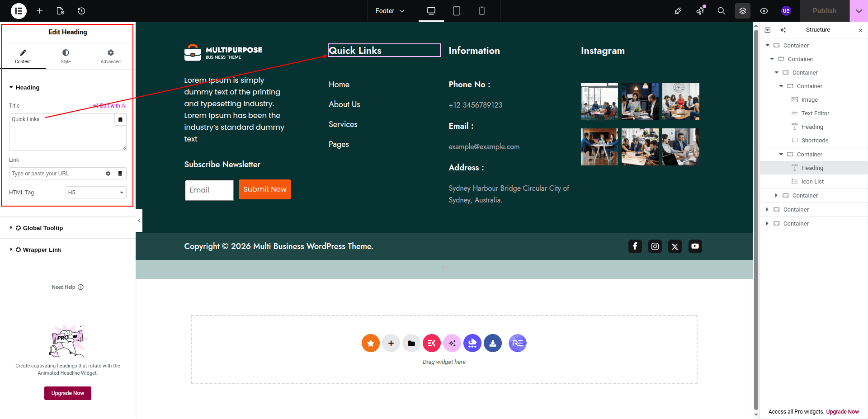Switch to the Style tab
Screen dimensions: 868x419
pos(66,56)
